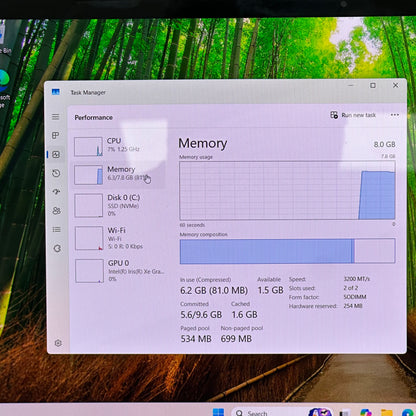Click the 3200 MT/s speed value
This screenshot has width=416, height=416.
357,279
